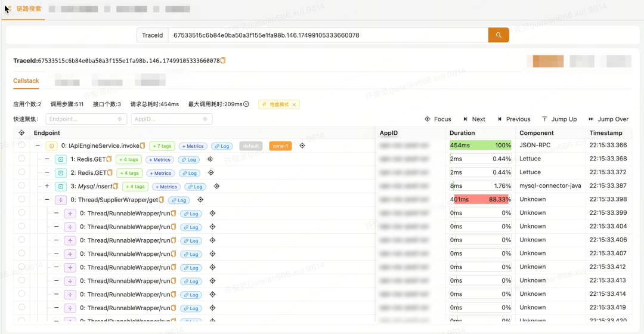Collapse the IApiEngineService.invoke root node
The width and height of the screenshot is (644, 334).
tap(38, 146)
